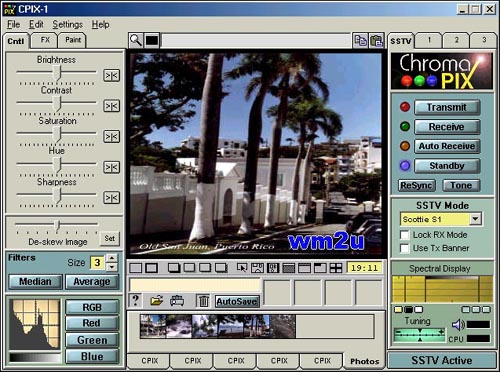Click the De-skew Image slider handle
The height and width of the screenshot is (372, 500).
[57, 225]
